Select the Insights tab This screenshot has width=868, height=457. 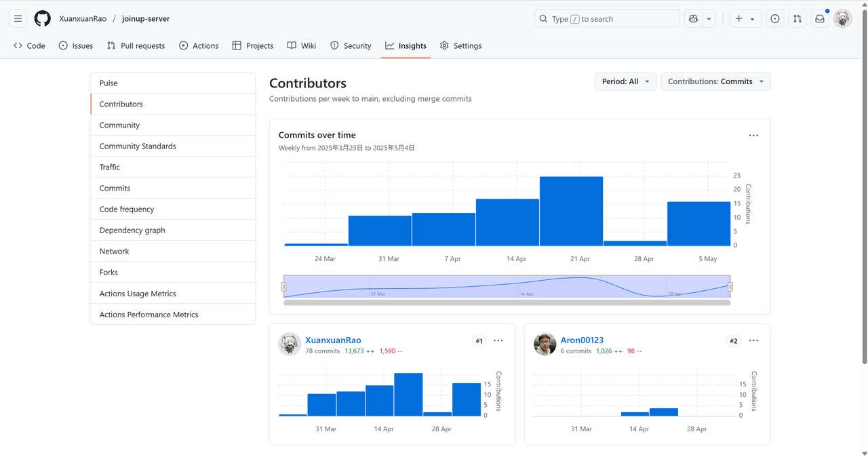pos(406,45)
